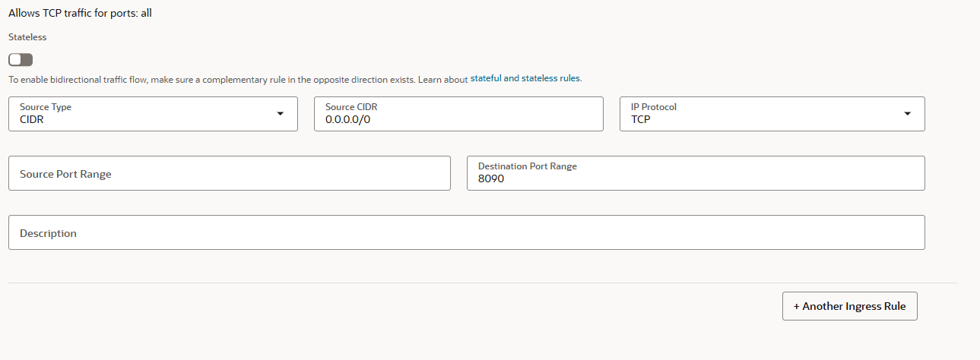Select the CIDR value in Source Type
This screenshot has height=360, width=980.
coord(32,119)
